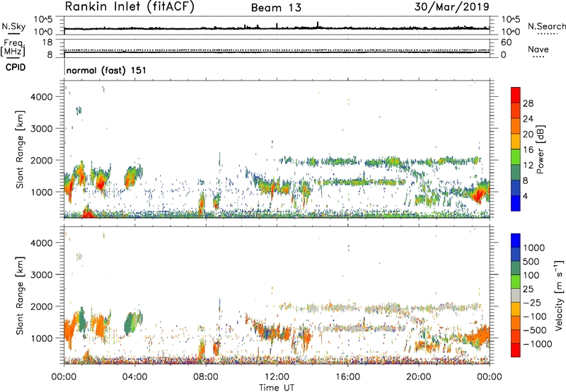566x392 pixels.
Task: Click the tallest noise spike in N.Sky trace
Action: [x=318, y=25]
